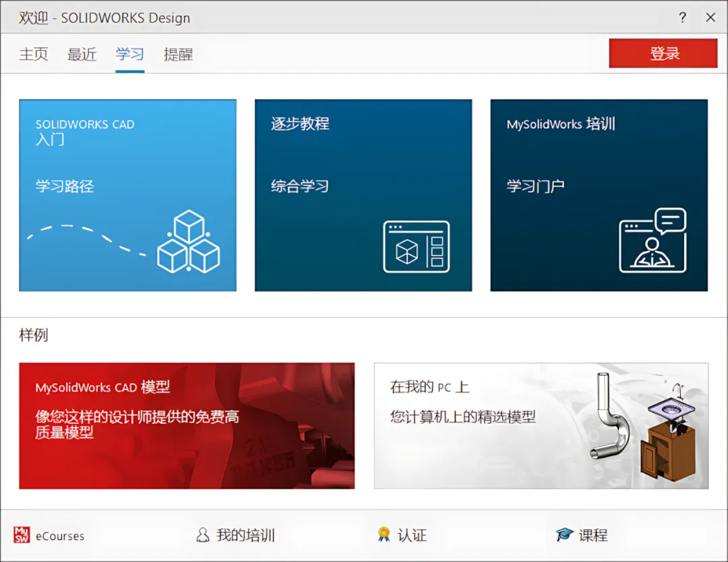Click the award ribbon icon beside 认证
This screenshot has height=562, width=728.
click(384, 534)
